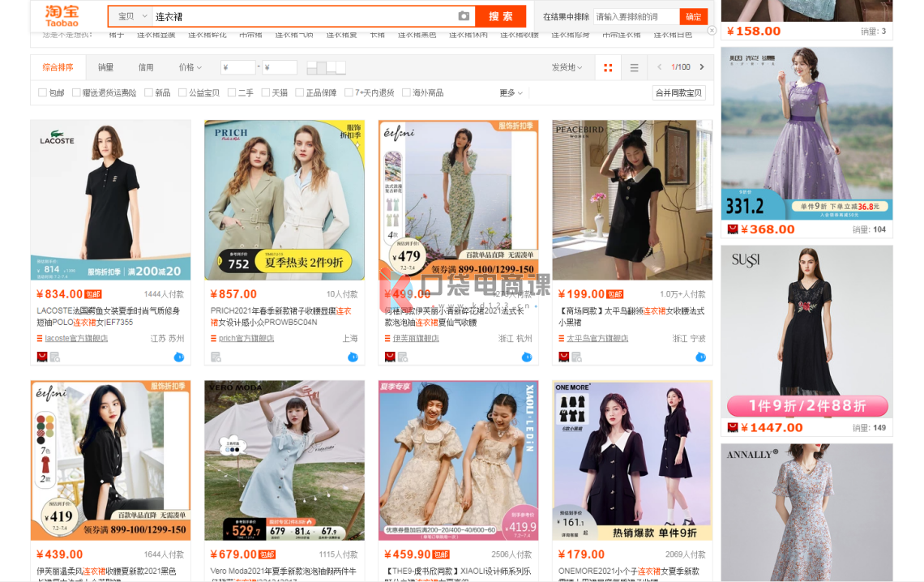Check the 7+天内退货 filter

point(349,92)
